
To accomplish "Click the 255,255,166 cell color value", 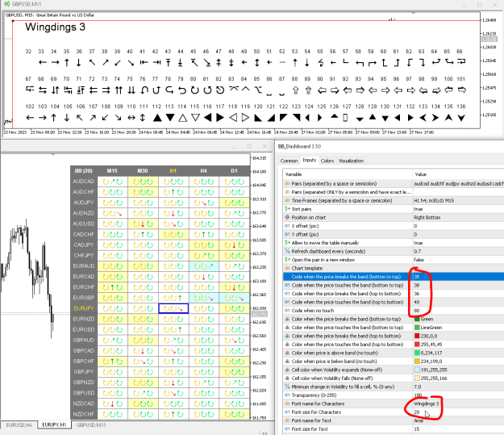I will point(434,379).
